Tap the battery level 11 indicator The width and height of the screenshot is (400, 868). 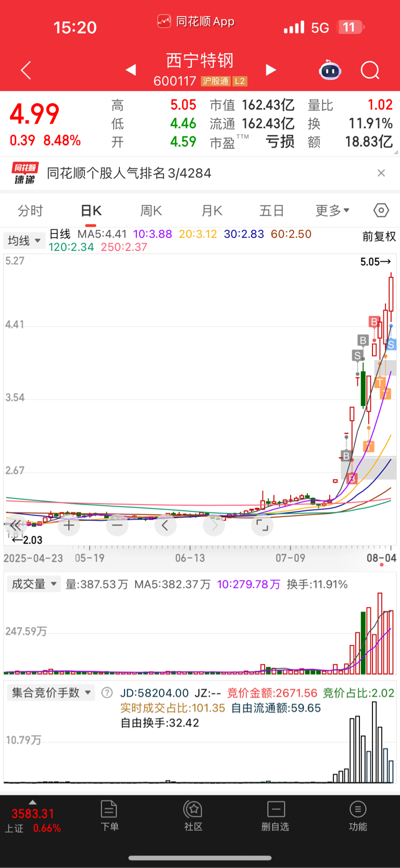click(351, 27)
